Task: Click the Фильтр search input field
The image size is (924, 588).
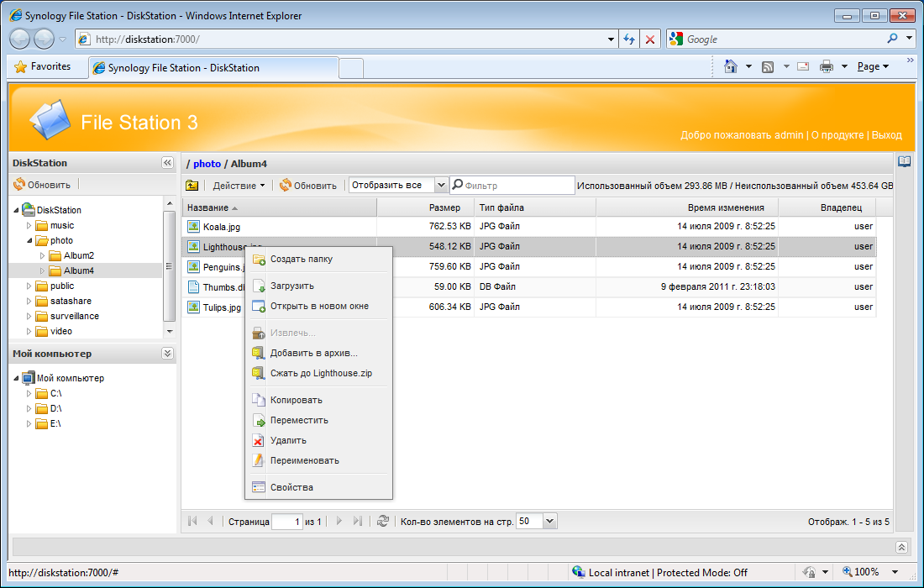Action: coord(512,186)
